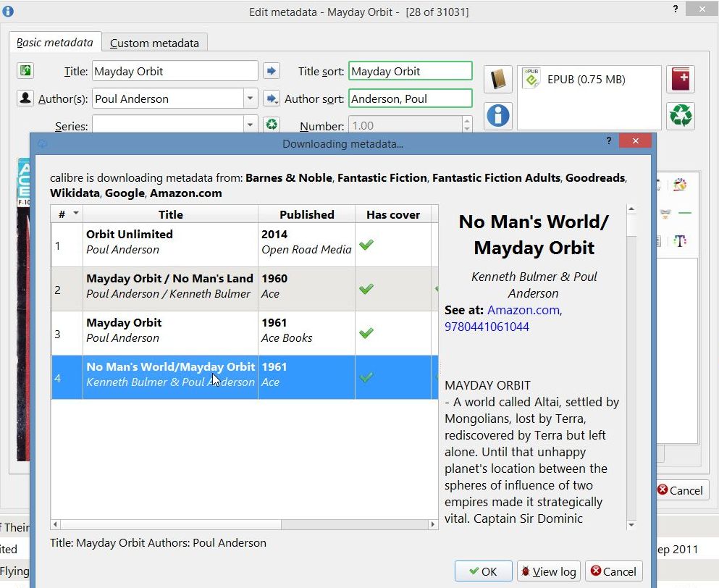Click the text color T icon in editor
Viewport: 719px width, 588px height.
[x=680, y=241]
